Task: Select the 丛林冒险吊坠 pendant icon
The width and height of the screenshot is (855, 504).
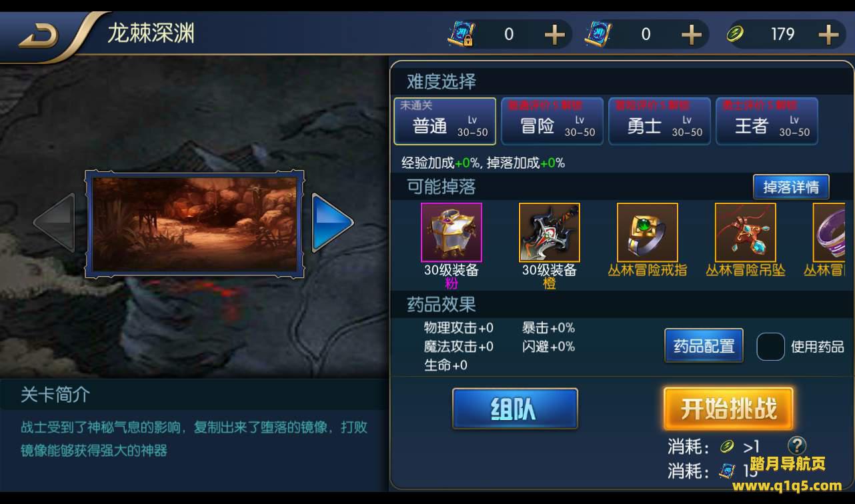Action: coord(746,233)
